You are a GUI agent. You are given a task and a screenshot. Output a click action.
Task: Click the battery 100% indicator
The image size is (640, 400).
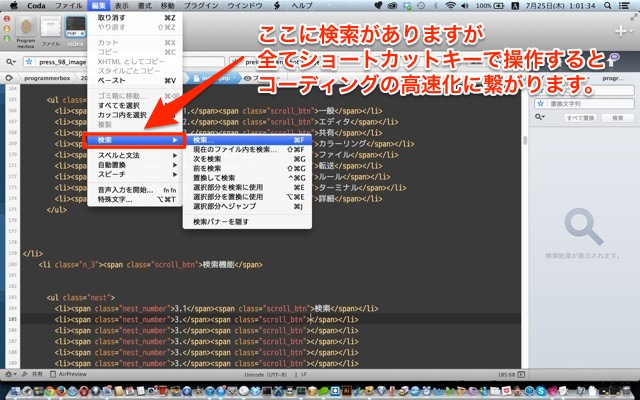tap(490, 6)
